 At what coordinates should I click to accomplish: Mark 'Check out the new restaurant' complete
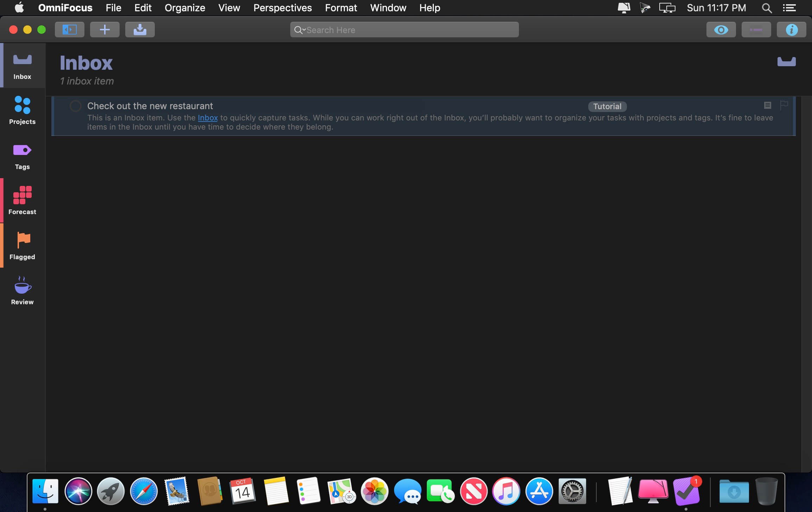pyautogui.click(x=75, y=106)
